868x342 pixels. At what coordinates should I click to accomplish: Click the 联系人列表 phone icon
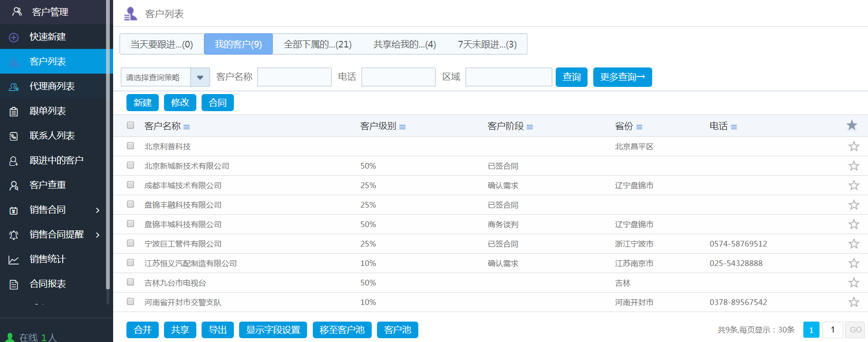(x=14, y=136)
